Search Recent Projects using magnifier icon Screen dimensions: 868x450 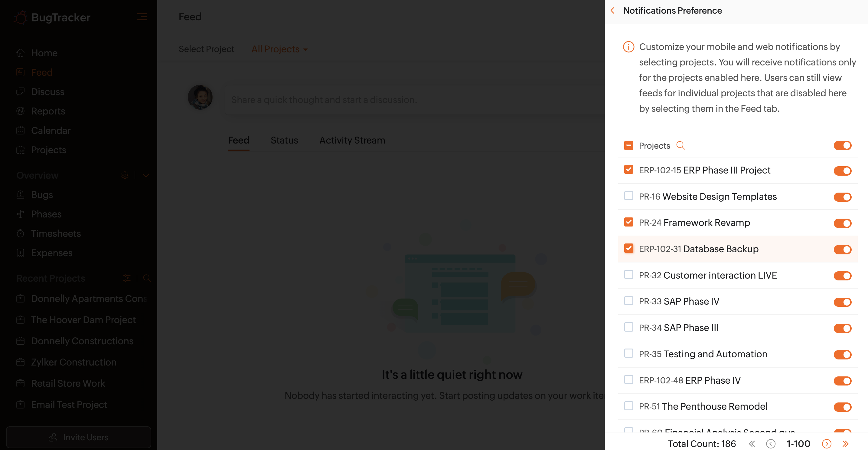pyautogui.click(x=147, y=278)
